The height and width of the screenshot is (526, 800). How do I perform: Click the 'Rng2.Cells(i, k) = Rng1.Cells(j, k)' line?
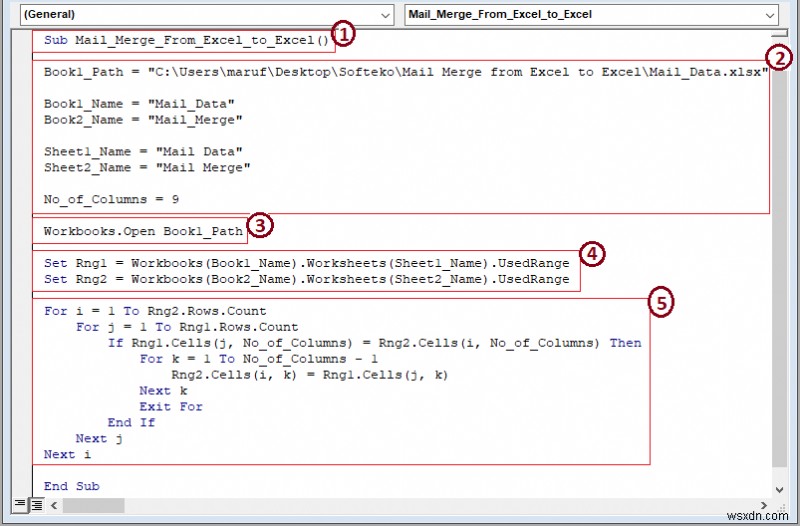[x=309, y=375]
